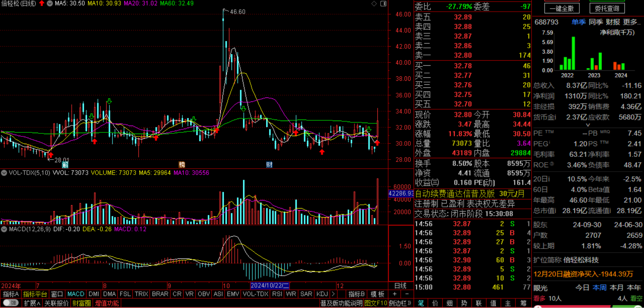Switch indicator to VOL-TDX
The image size is (644, 308).
pos(255,294)
